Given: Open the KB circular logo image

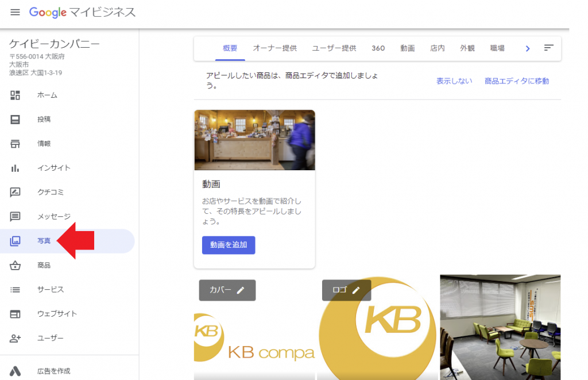Looking at the screenshot, I should (x=377, y=328).
